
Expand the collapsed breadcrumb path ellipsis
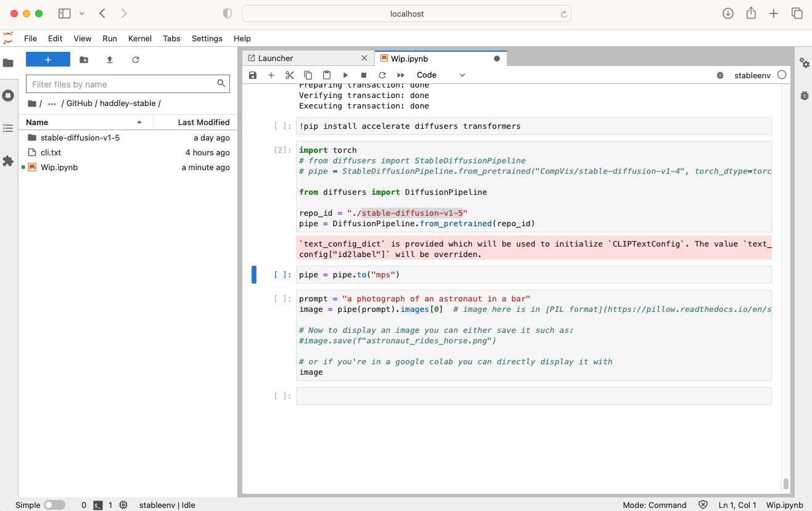pos(52,104)
